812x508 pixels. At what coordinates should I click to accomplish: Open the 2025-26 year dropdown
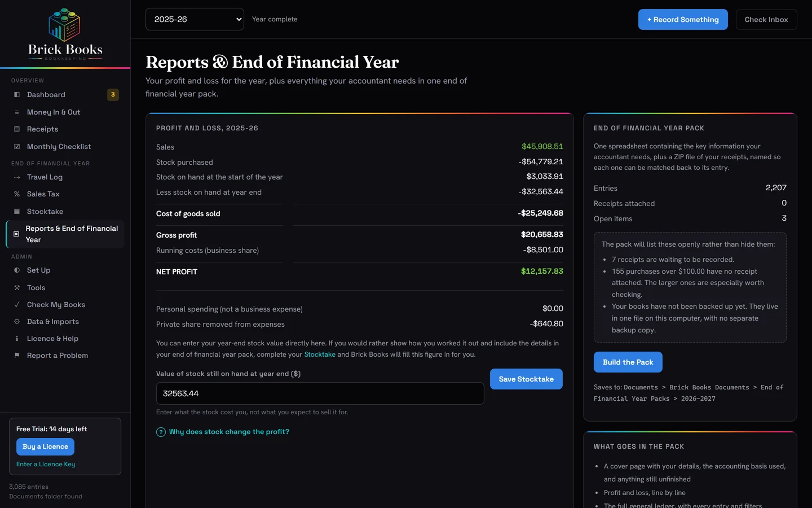click(x=195, y=19)
